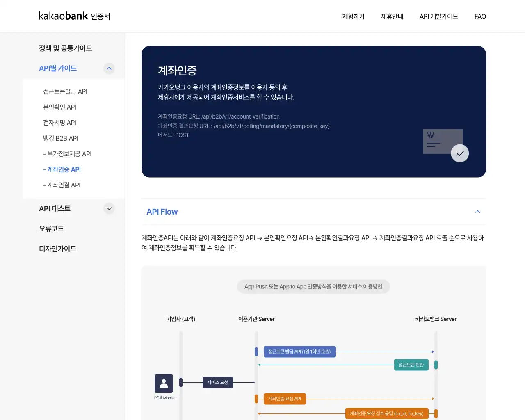
Task: Open the 체험하기 menu item
Action: 353,16
